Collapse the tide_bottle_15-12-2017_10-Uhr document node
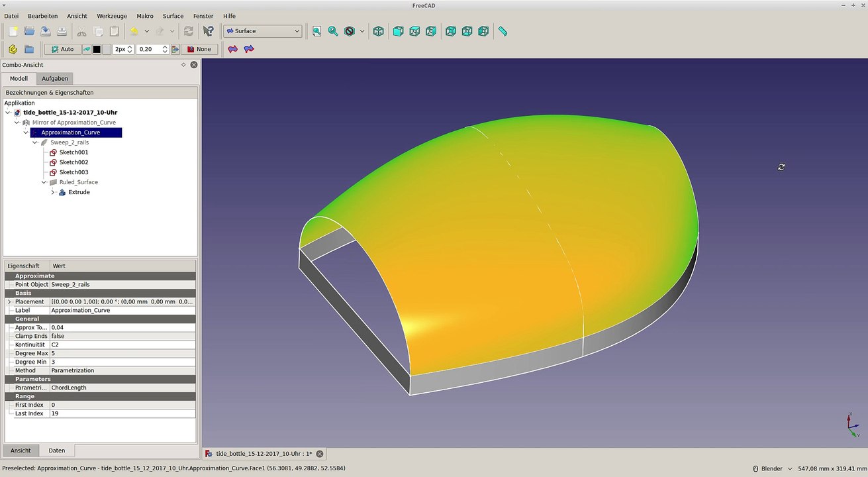 pos(7,113)
